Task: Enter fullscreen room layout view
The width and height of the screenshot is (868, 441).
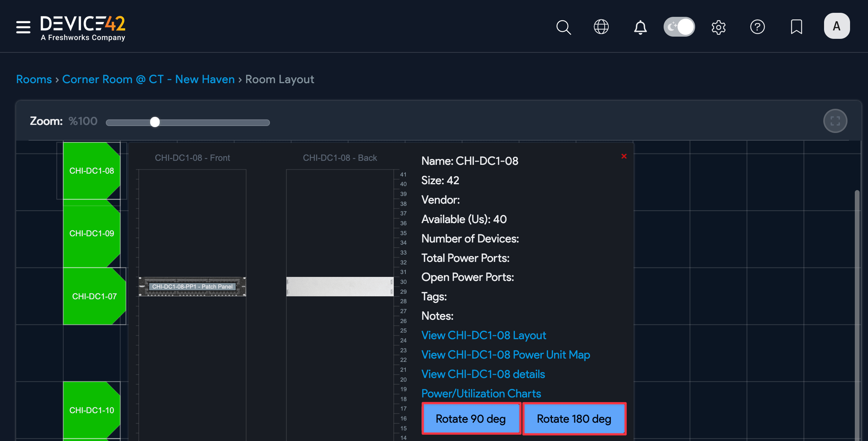Action: [x=835, y=121]
